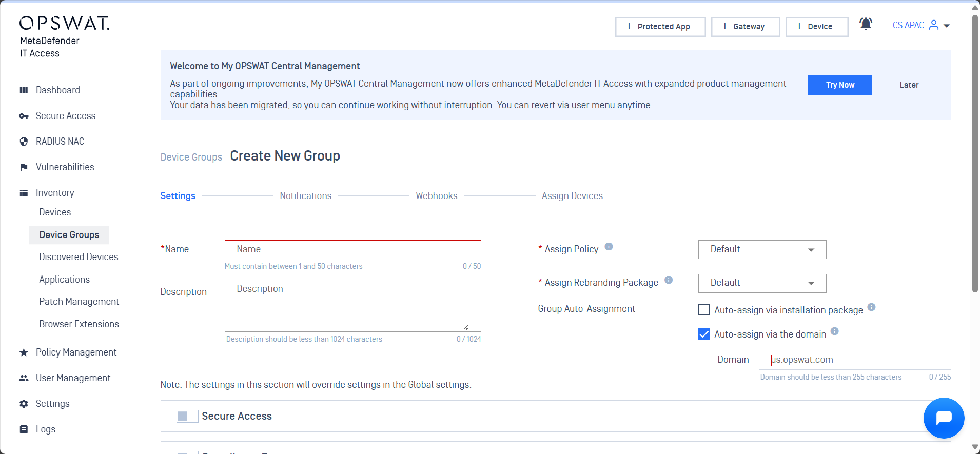Click the Policy Management star icon
Viewport: 980px width, 454px height.
point(24,352)
